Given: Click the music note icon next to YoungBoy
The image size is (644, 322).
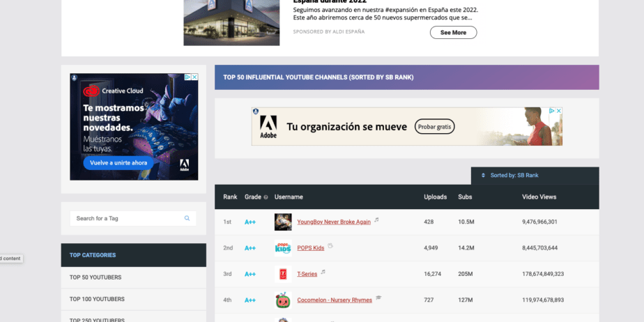Looking at the screenshot, I should [x=376, y=220].
